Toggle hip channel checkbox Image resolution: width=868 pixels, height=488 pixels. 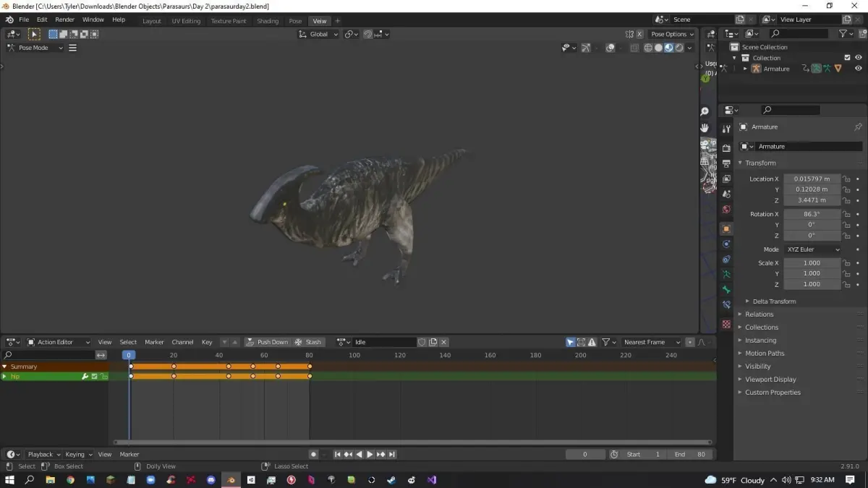coord(94,376)
